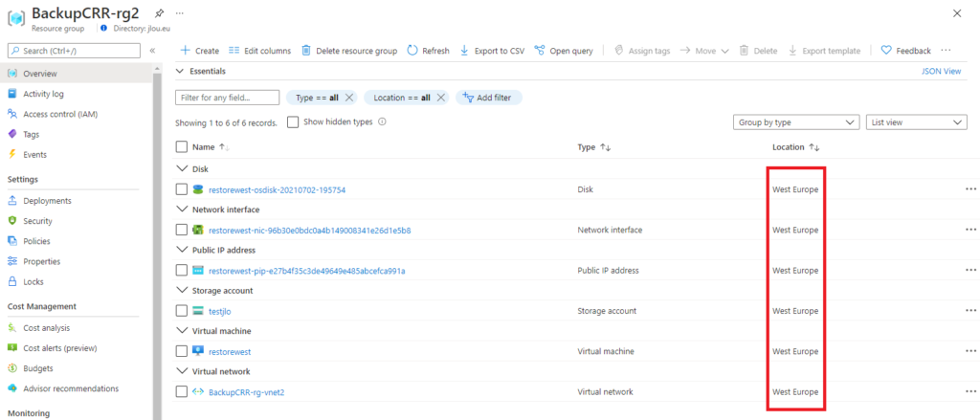
Task: Open context menu for the disk row
Action: point(970,188)
